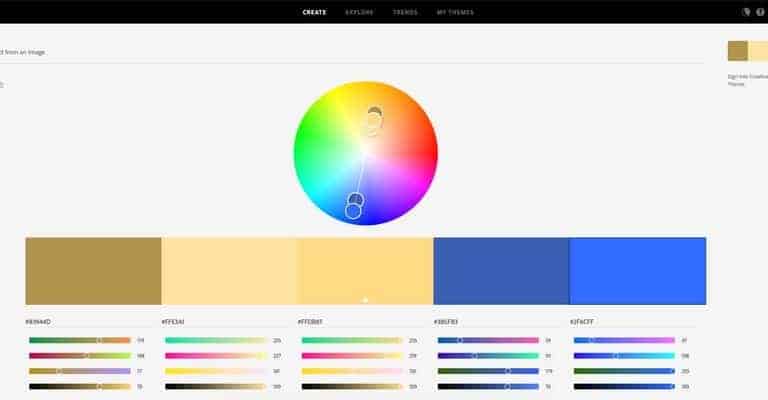Edit the value beside the dark blue column's top slider

[548, 340]
